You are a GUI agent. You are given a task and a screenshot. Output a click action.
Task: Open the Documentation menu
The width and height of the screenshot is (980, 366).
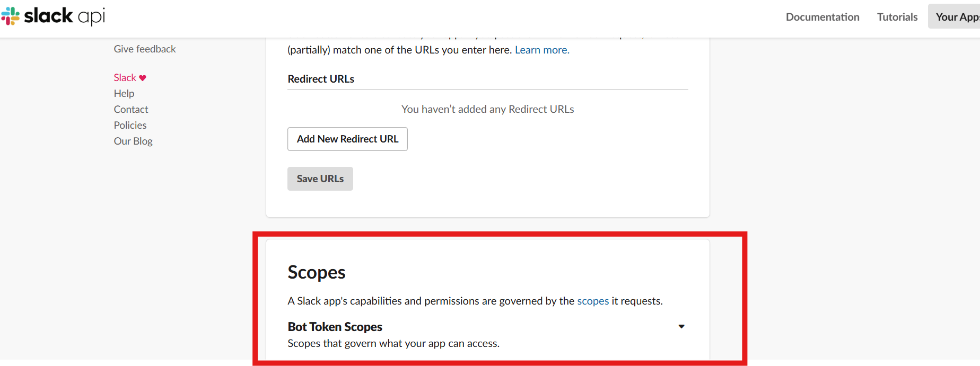click(x=822, y=17)
